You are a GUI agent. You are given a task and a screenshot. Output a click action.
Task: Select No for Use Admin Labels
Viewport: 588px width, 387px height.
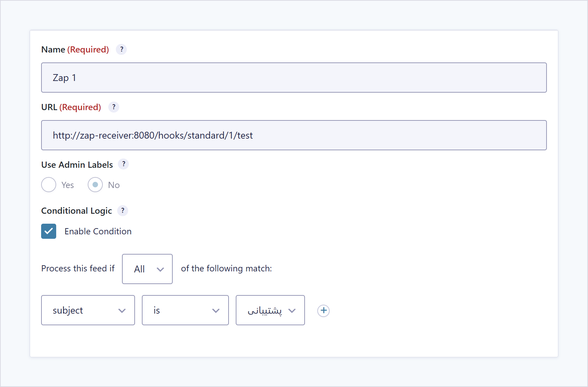click(x=95, y=185)
